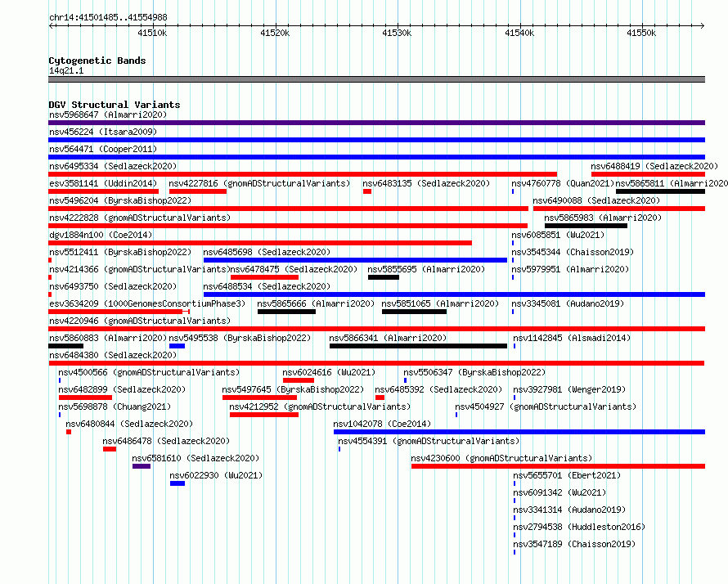Open variant nsv5968647 (Almarri2020) label
The width and height of the screenshot is (728, 584).
(108, 115)
